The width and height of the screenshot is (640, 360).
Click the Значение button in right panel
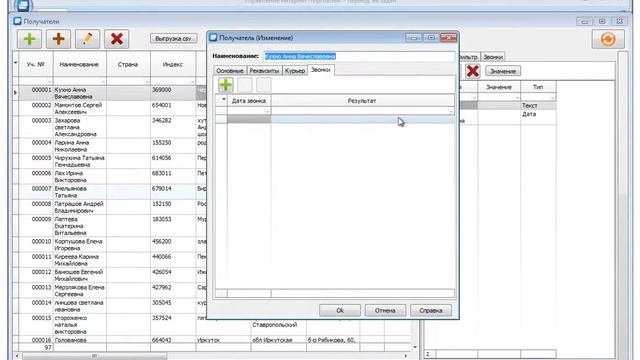click(503, 71)
